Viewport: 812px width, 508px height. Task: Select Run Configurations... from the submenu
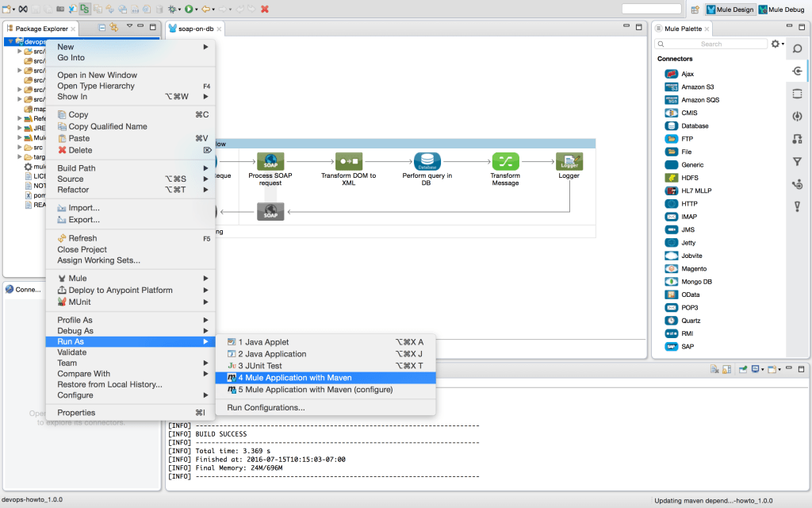266,408
